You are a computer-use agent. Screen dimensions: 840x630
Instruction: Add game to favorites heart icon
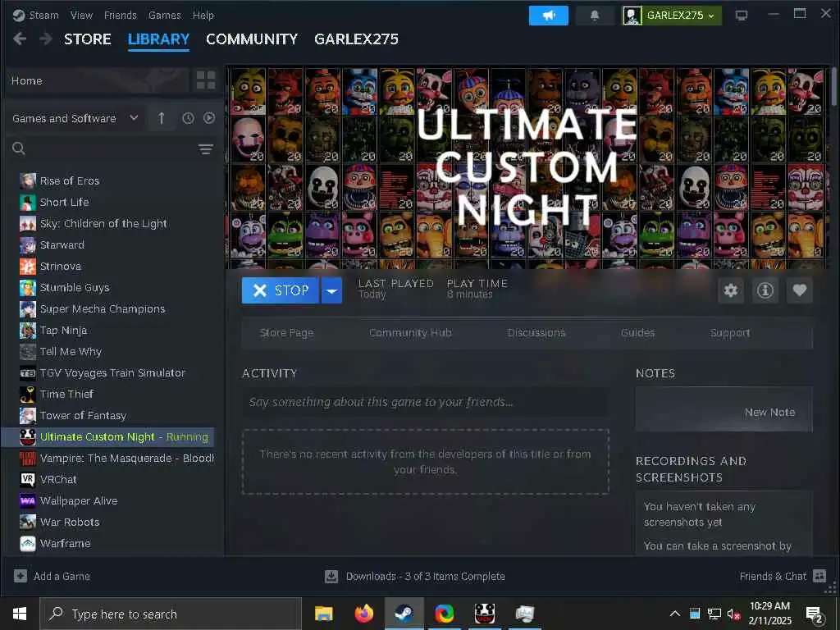[x=800, y=290]
